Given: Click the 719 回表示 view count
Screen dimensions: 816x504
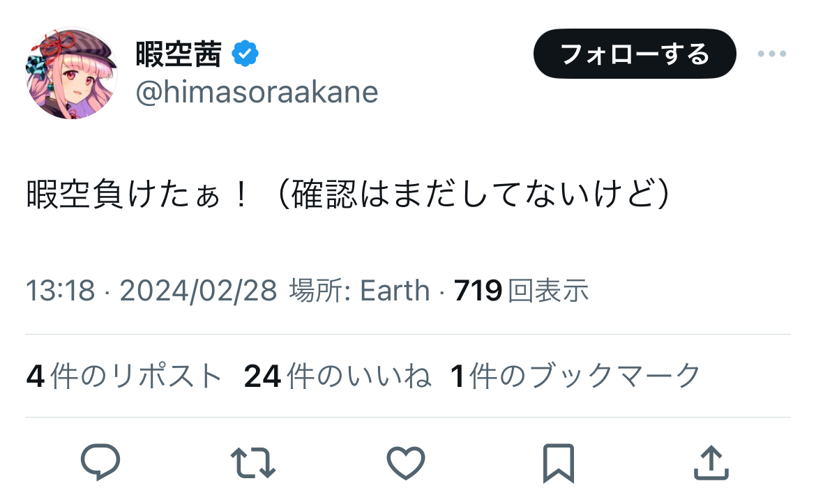Looking at the screenshot, I should click(522, 290).
